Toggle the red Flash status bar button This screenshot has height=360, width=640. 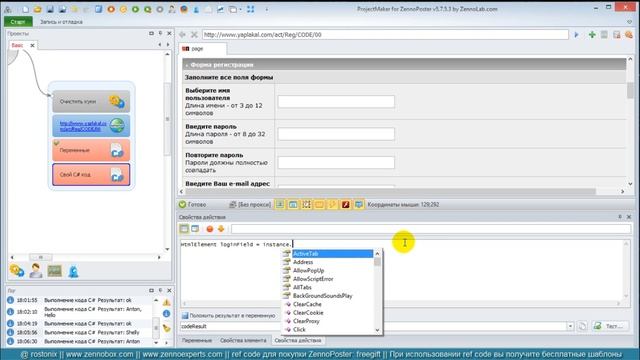[346, 204]
